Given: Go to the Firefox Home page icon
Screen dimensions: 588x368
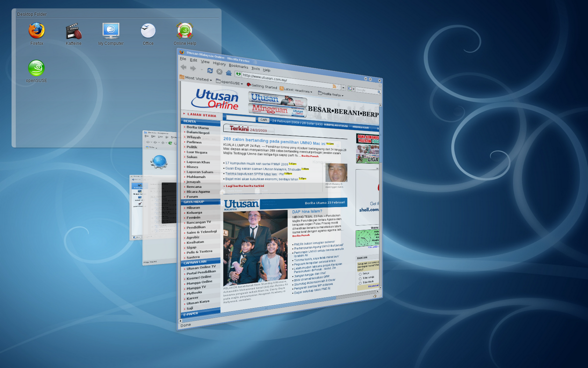Looking at the screenshot, I should click(229, 73).
